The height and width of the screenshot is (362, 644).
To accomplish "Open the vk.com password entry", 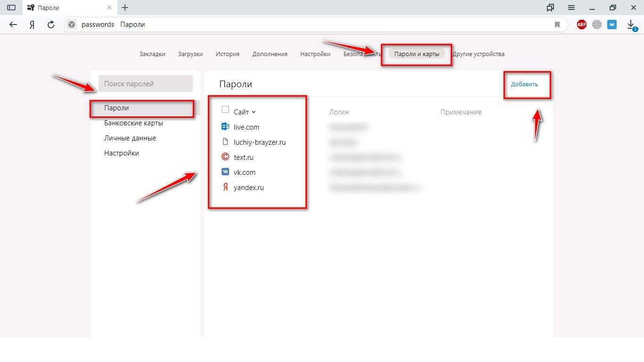I will coord(245,173).
